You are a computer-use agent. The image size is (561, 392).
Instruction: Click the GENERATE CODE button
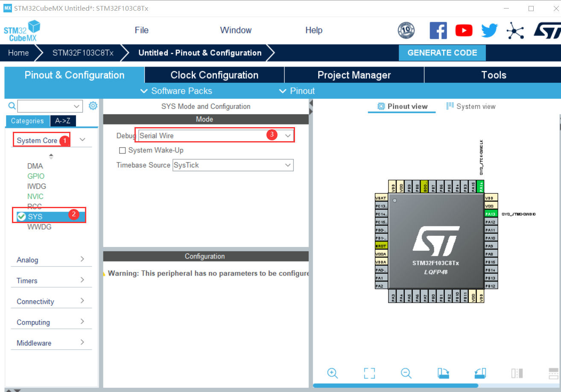tap(442, 53)
